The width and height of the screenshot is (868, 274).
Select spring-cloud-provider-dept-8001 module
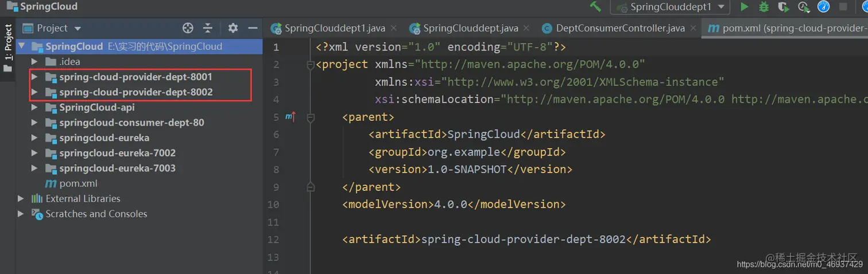click(135, 77)
